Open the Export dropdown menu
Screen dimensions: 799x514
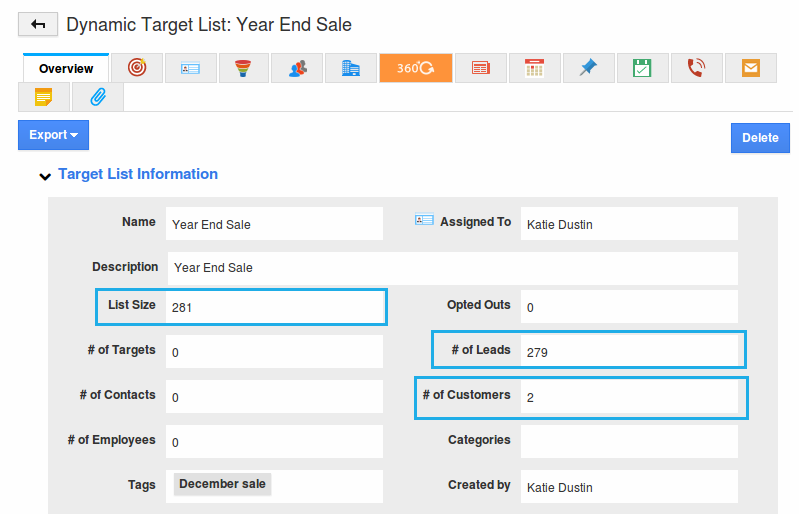(x=53, y=135)
